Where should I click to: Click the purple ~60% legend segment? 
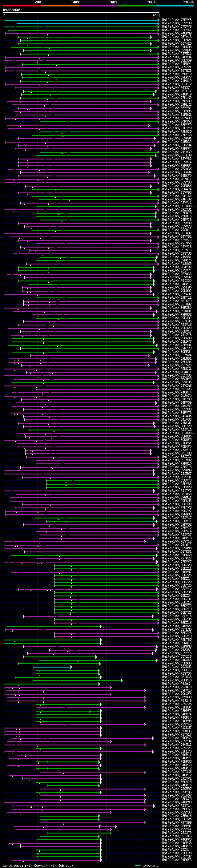tap(98, 6)
